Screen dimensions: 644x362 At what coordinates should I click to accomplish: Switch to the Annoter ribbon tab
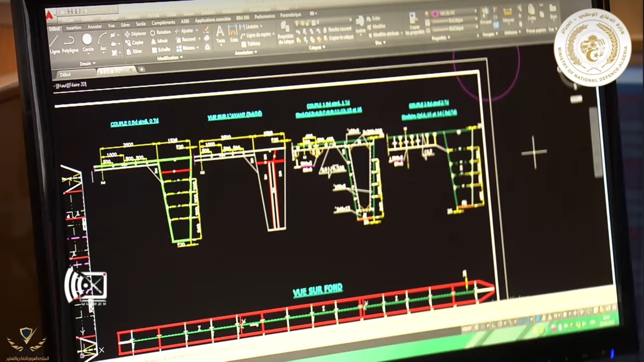[95, 26]
